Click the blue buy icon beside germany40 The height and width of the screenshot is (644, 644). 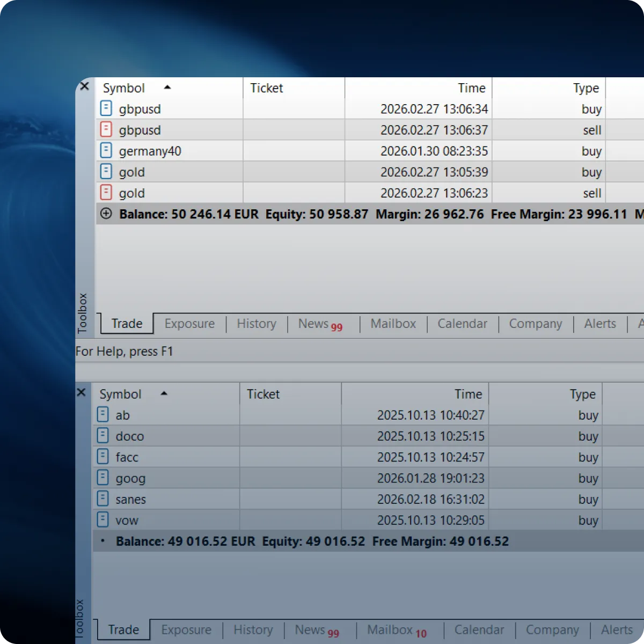pos(106,151)
